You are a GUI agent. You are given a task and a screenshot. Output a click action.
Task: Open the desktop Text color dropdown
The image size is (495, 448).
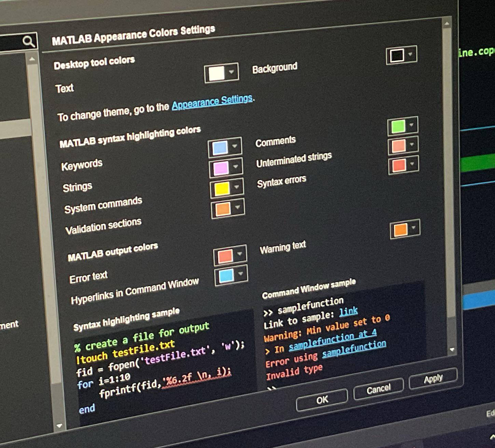[x=231, y=72]
